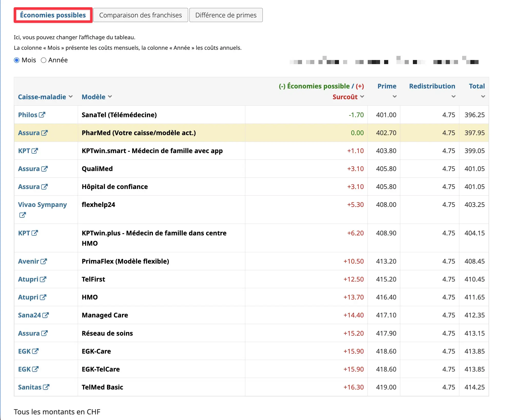Sort by Caisse-maladie column chevron
Image resolution: width=505 pixels, height=420 pixels.
pyautogui.click(x=71, y=97)
